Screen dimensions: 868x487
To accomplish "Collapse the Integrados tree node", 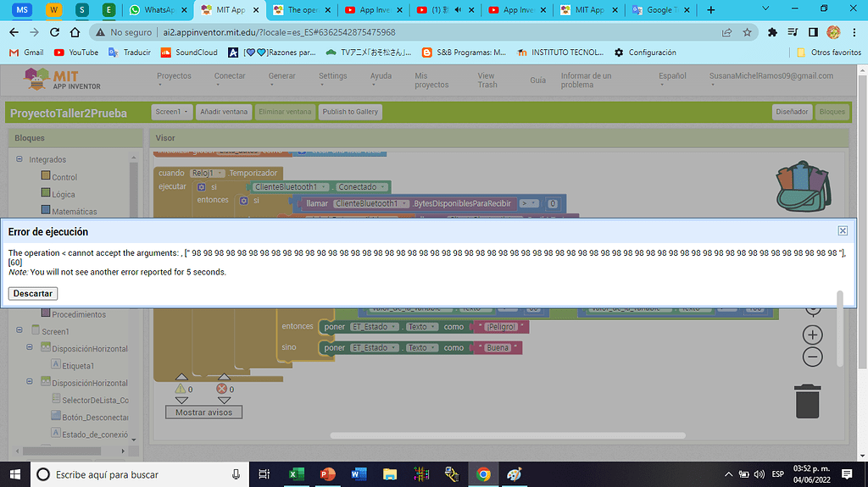I will coord(19,159).
